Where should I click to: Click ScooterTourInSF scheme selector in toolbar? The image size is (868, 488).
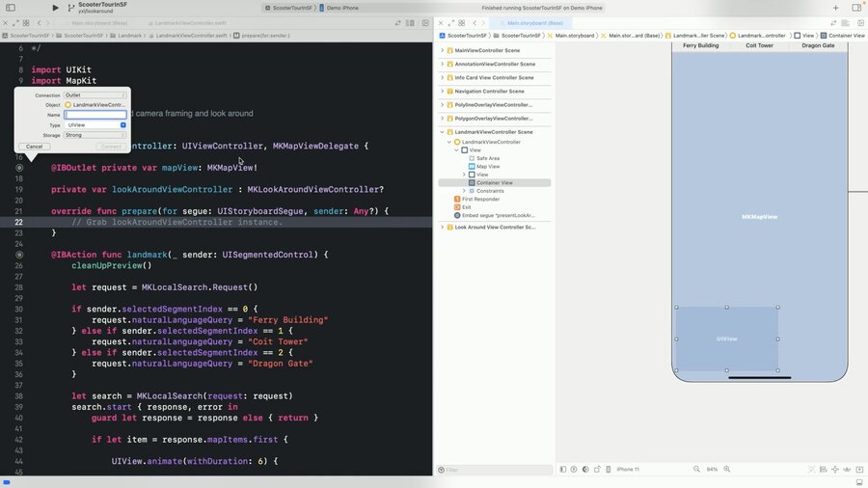[289, 8]
